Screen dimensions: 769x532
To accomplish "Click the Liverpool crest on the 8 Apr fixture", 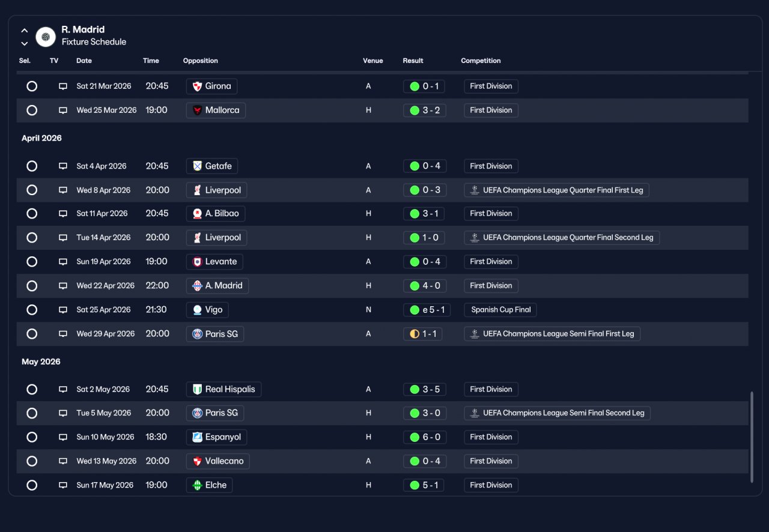I will 197,190.
